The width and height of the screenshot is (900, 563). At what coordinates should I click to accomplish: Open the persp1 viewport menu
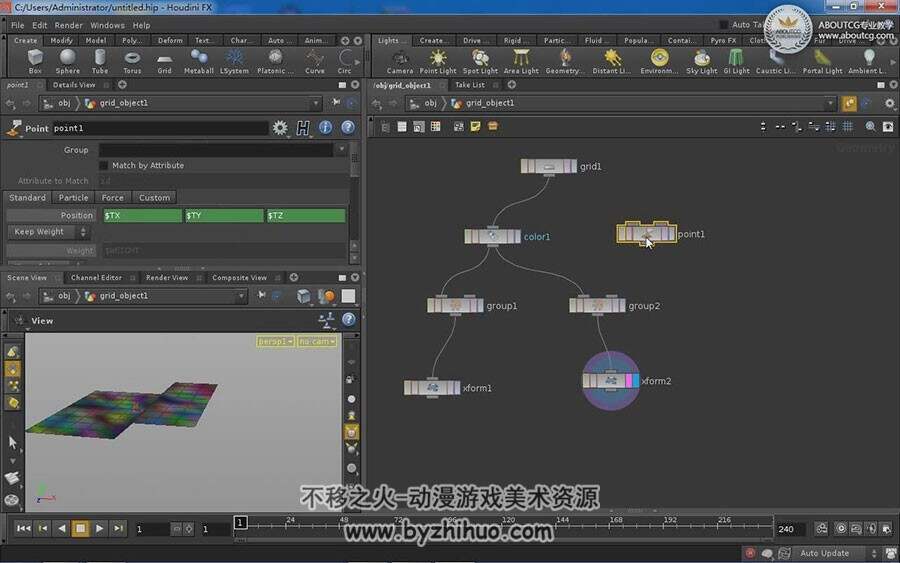point(276,341)
